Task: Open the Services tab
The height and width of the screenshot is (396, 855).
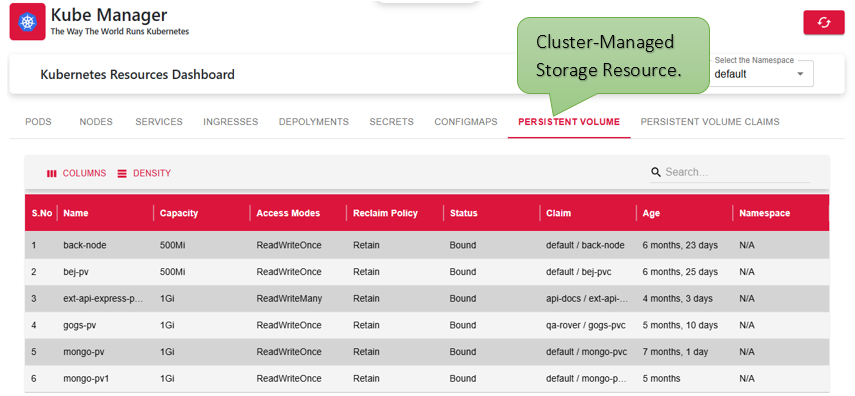Action: pyautogui.click(x=159, y=122)
